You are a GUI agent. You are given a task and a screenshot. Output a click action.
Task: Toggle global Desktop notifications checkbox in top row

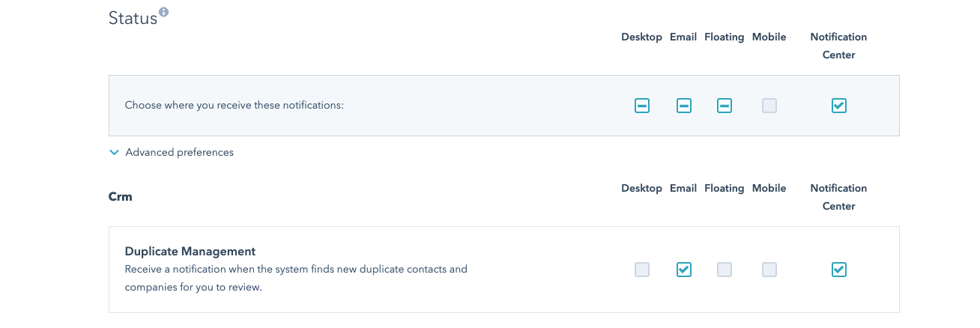click(x=642, y=106)
